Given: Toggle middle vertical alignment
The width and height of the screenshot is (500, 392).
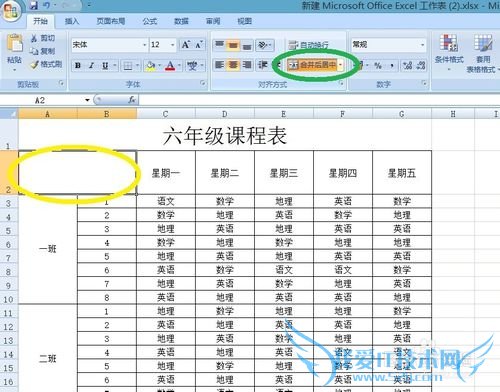Looking at the screenshot, I should click(233, 45).
